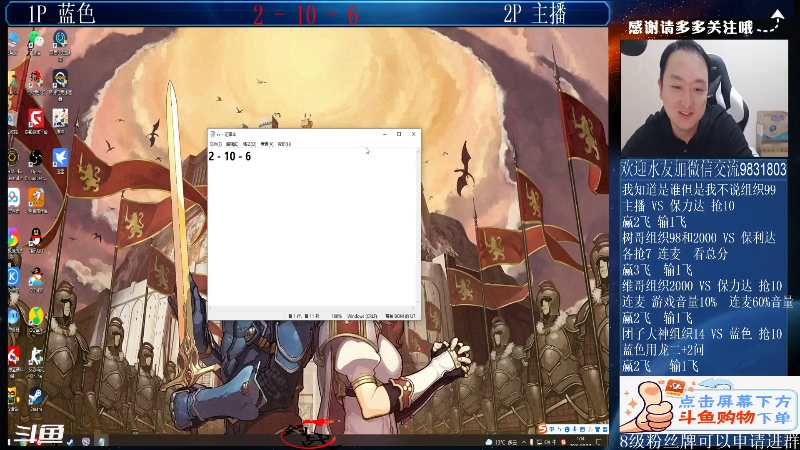This screenshot has height=450, width=800.
Task: Click the Notepad UTF encoding status entry
Action: tap(401, 316)
